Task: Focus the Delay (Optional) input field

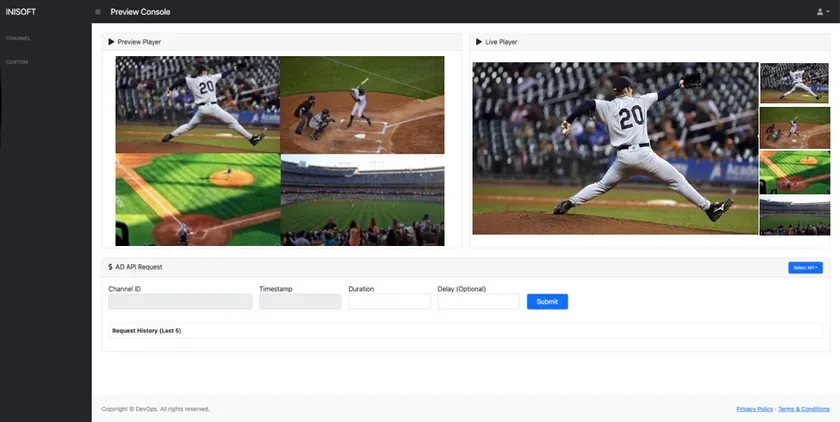Action: coord(478,302)
